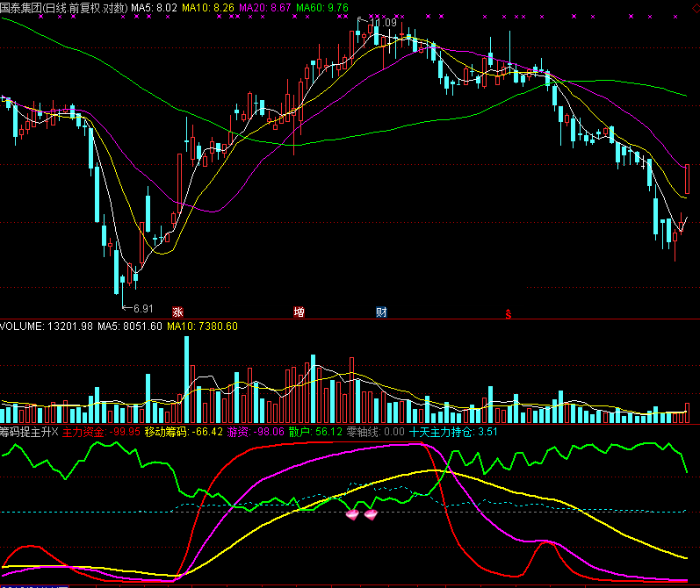
Task: Click the 十天主力持仓: 3.51 value
Action: pyautogui.click(x=452, y=432)
